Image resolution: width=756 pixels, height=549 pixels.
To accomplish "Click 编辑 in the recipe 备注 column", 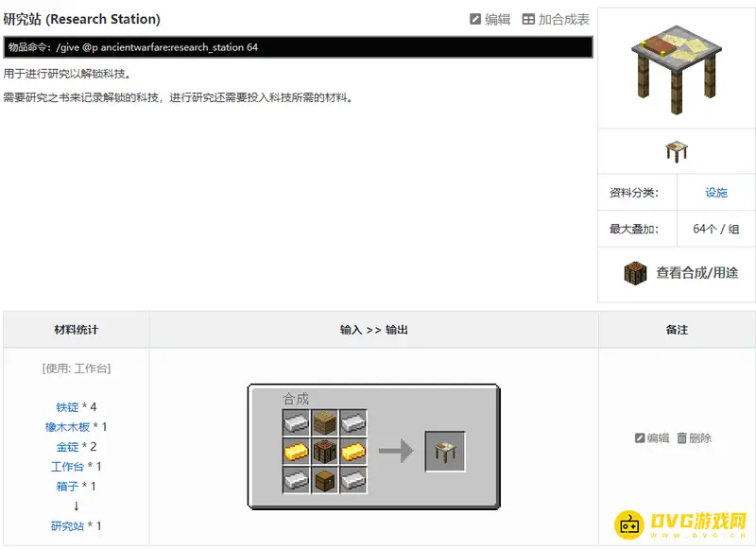I will (x=652, y=438).
